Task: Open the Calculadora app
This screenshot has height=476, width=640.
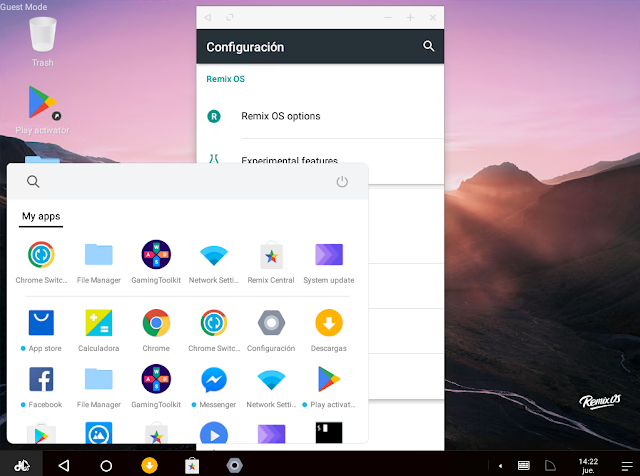Action: point(98,330)
